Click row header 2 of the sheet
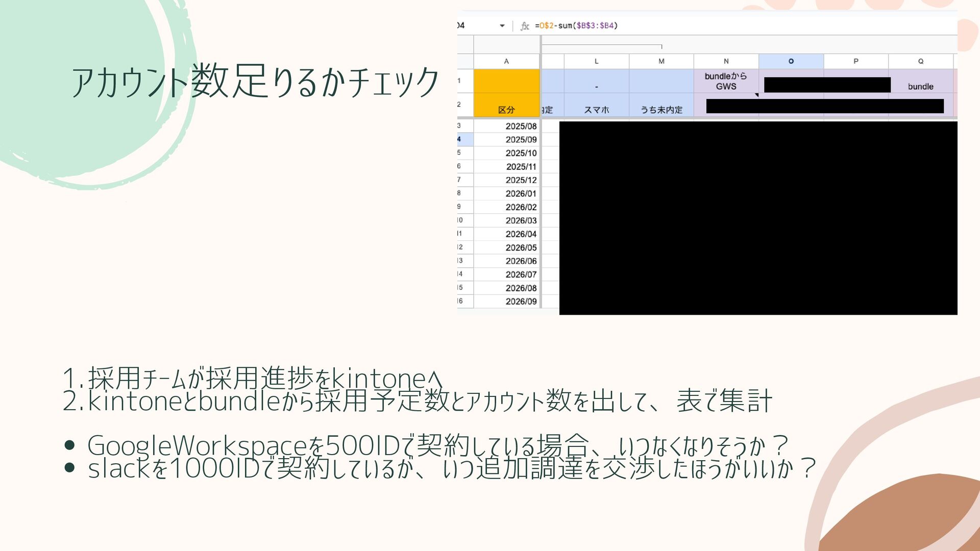Image resolution: width=980 pixels, height=551 pixels. pos(465,105)
